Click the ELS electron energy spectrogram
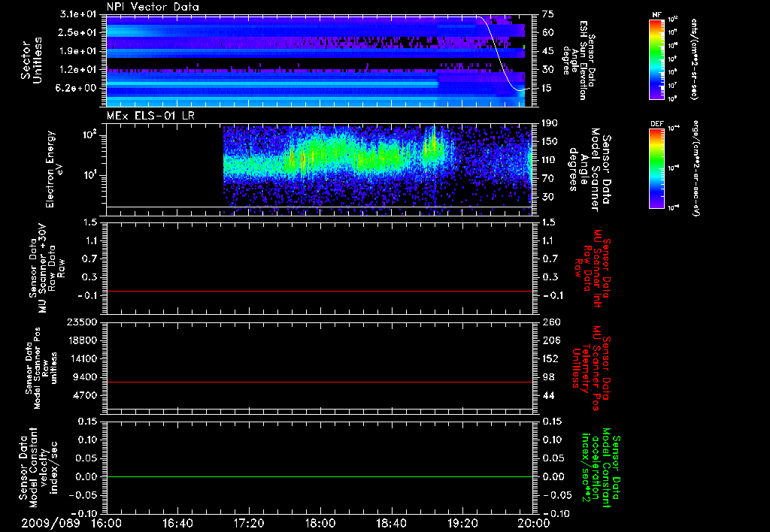This screenshot has height=532, width=770. pyautogui.click(x=377, y=171)
